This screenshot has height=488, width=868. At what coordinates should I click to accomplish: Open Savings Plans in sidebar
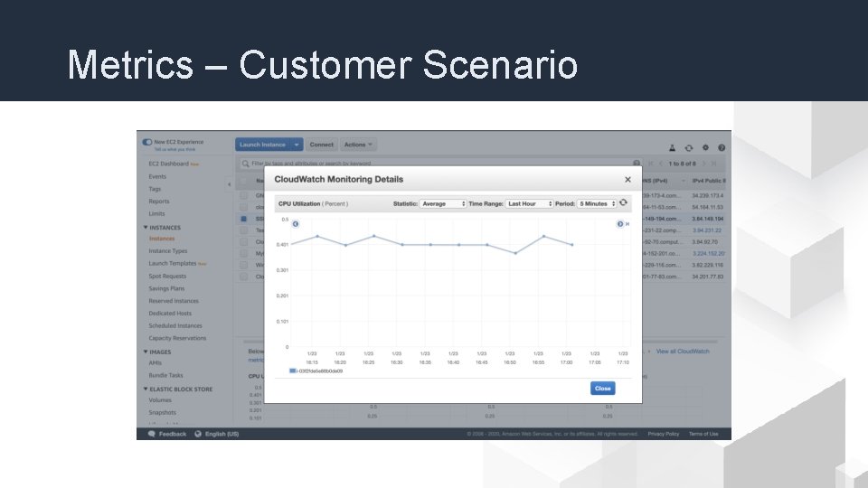(x=166, y=288)
